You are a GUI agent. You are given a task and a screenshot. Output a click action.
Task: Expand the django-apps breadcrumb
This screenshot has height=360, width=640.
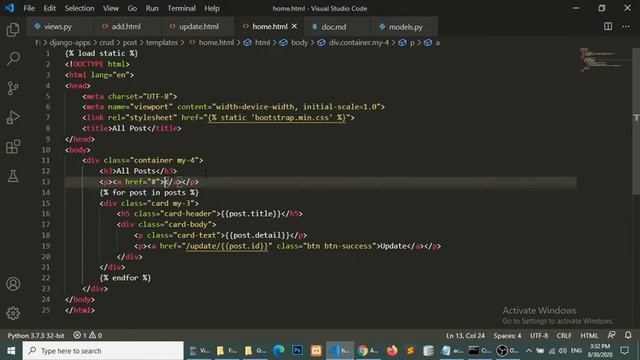70,42
